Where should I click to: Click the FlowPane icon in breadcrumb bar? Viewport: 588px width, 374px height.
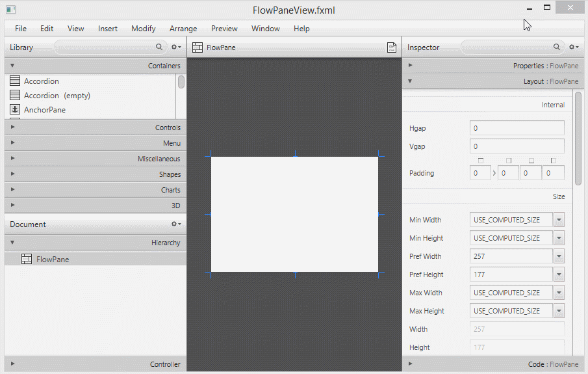click(198, 47)
